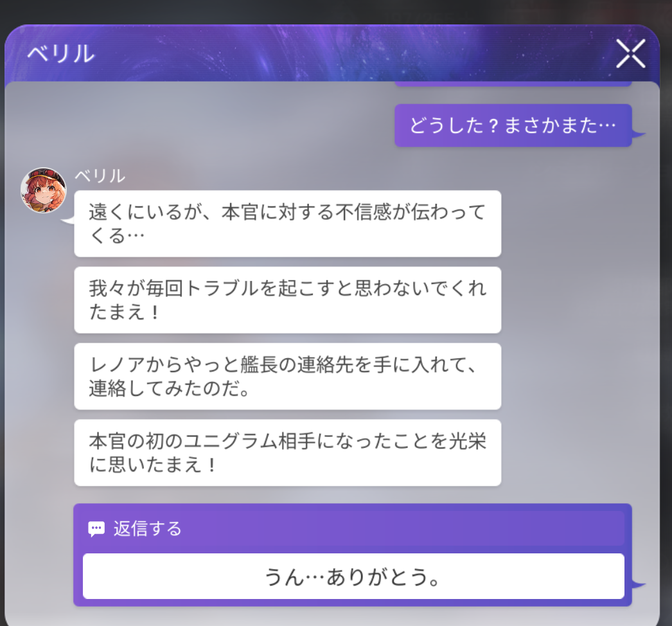Click the tail of the どうした？ bubble
Image resolution: width=672 pixels, height=626 pixels.
(x=639, y=135)
